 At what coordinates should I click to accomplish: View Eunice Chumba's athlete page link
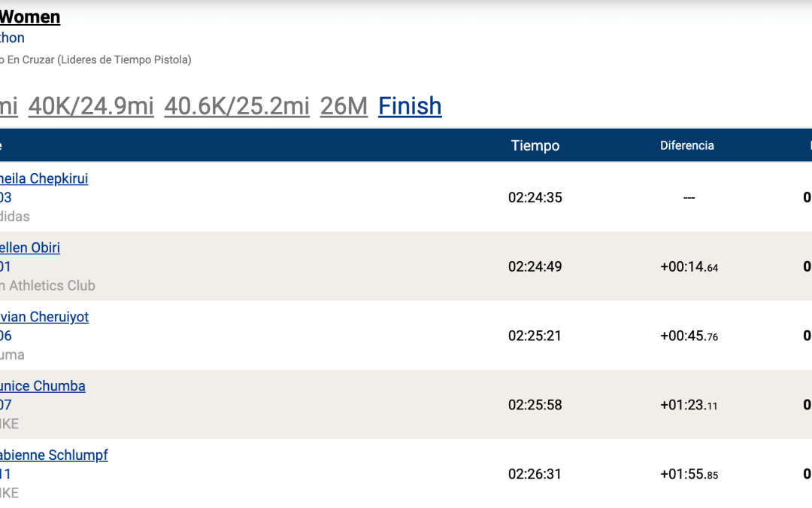[43, 386]
